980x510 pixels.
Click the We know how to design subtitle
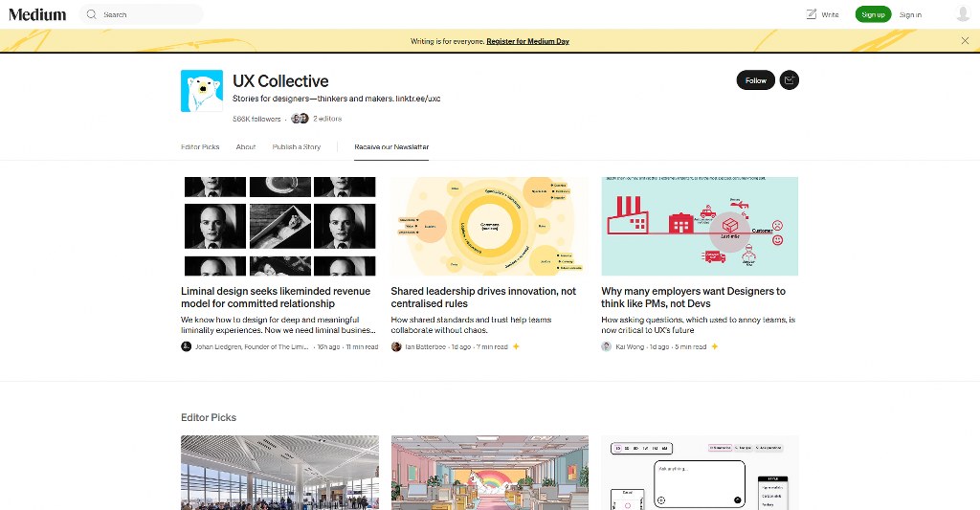click(x=278, y=325)
